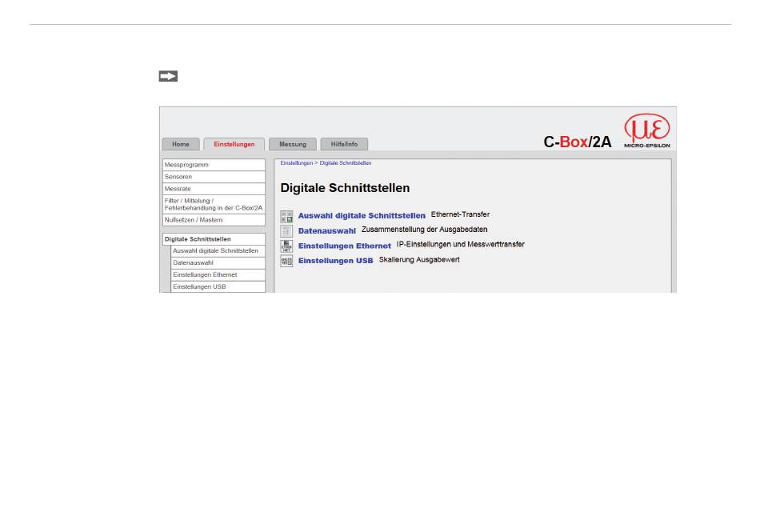The width and height of the screenshot is (760, 532).
Task: Click the Ethernet icon in the main list
Action: 286,246
